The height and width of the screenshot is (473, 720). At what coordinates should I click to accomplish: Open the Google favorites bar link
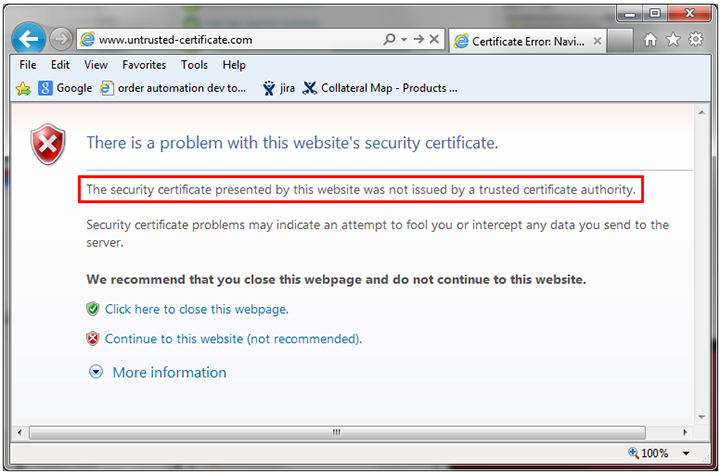coord(65,88)
